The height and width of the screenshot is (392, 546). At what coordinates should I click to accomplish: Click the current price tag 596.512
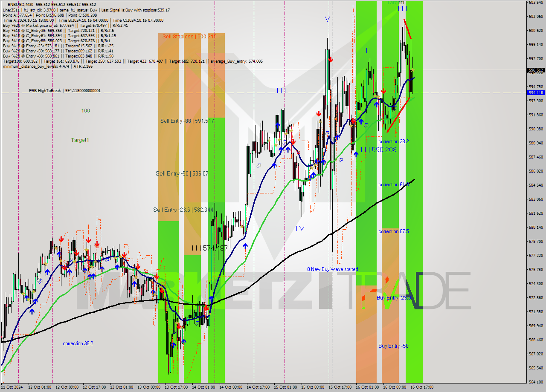(536, 70)
